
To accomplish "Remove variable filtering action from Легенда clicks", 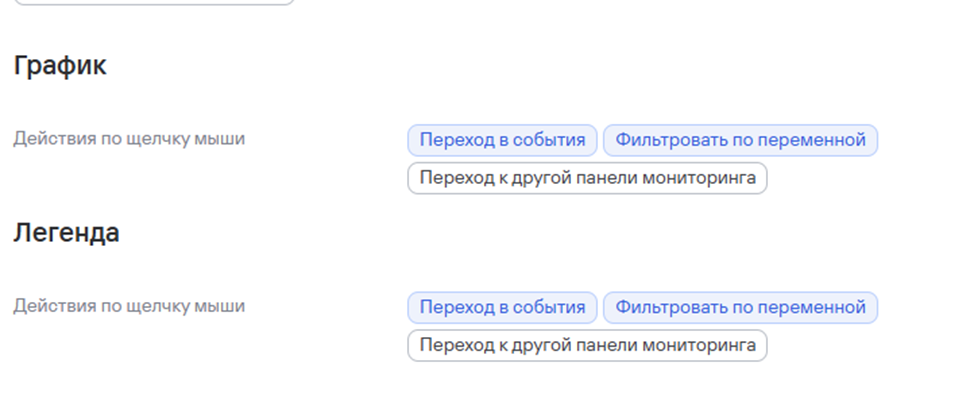I will coord(740,307).
